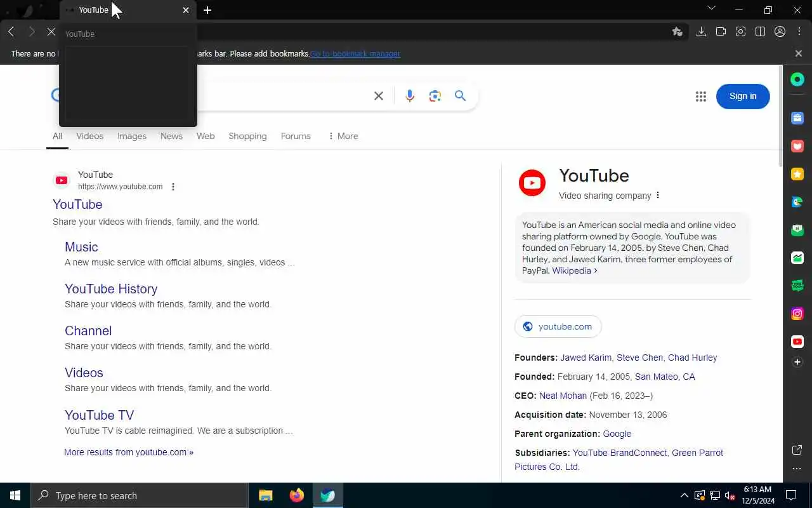Switch to the Web results tab

(206, 137)
